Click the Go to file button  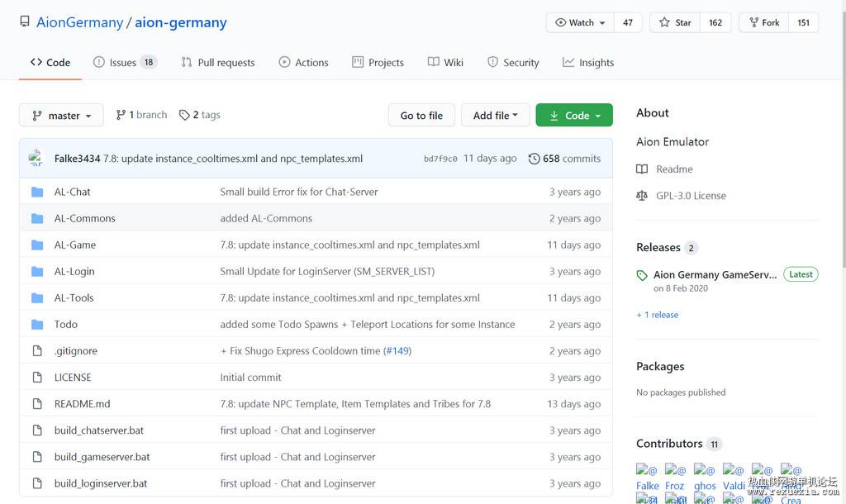421,115
